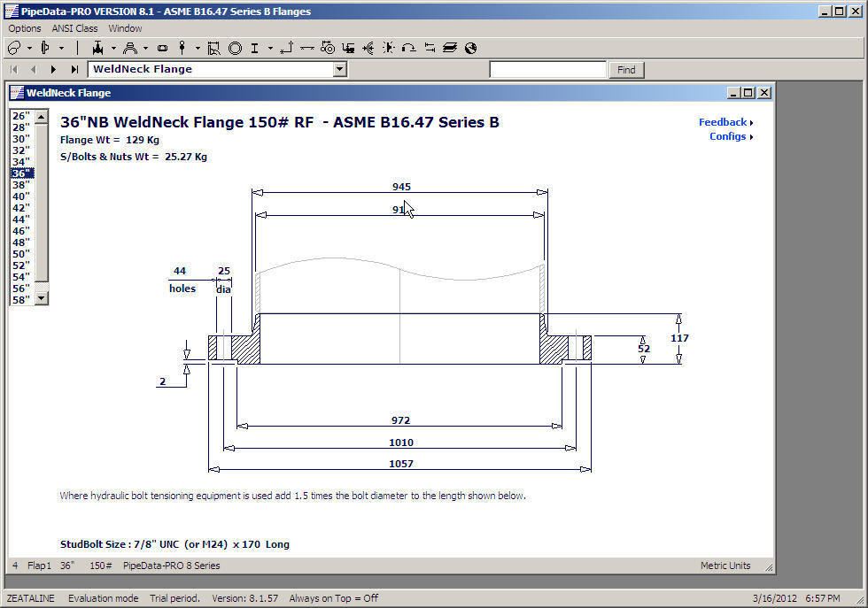Expand the flange icon's dropdown arrow

pos(61,48)
